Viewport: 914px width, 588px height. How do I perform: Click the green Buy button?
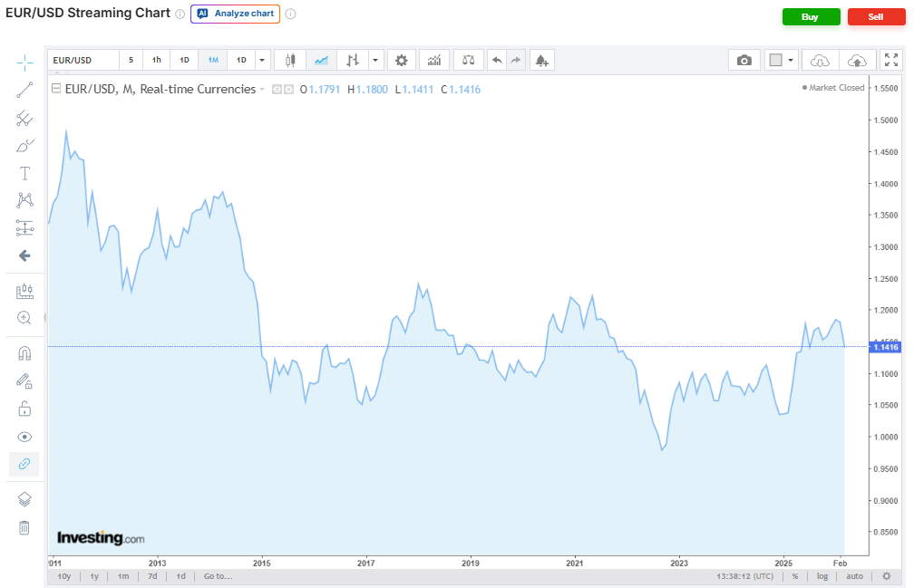pyautogui.click(x=810, y=16)
